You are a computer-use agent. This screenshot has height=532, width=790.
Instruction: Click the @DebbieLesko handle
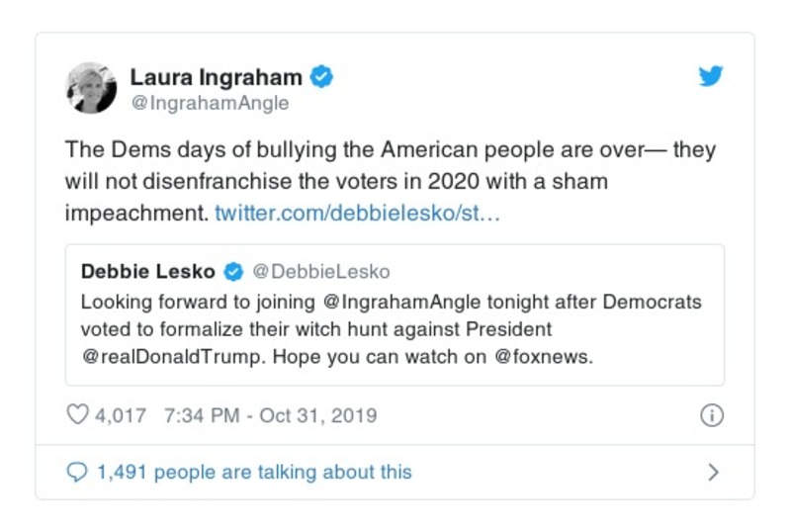coord(320,272)
